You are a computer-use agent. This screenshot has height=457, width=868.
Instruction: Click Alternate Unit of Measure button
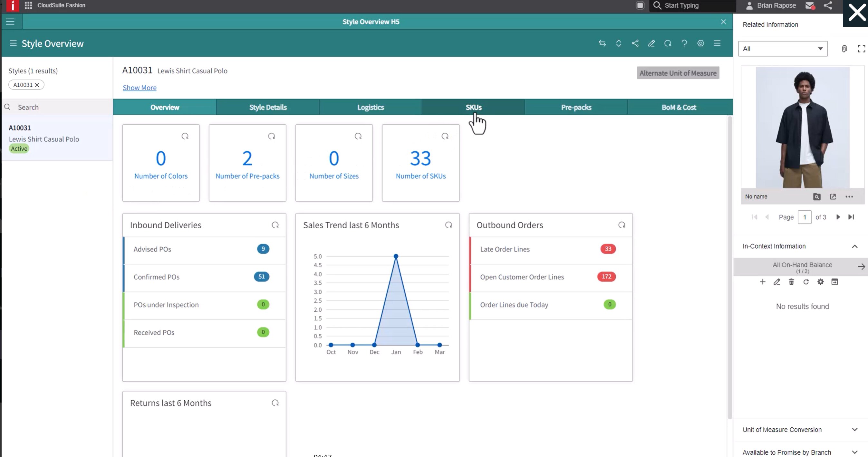tap(678, 73)
